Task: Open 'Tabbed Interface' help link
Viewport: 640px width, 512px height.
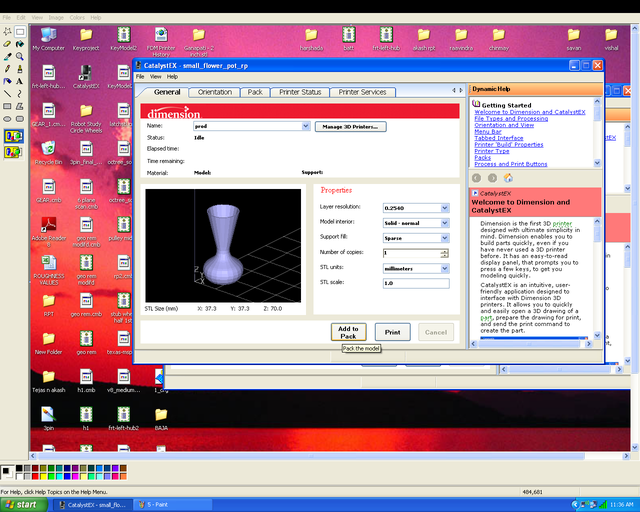Action: [x=499, y=138]
